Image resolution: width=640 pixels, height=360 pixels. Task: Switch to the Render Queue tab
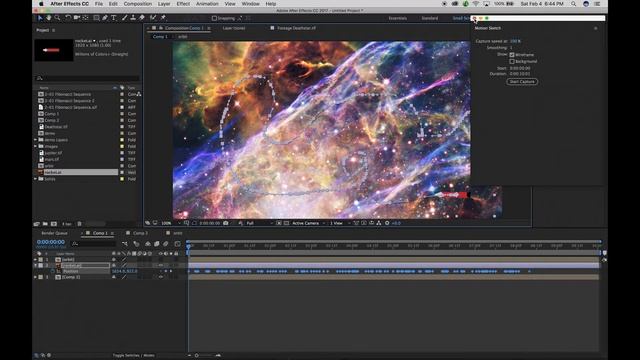coord(54,233)
